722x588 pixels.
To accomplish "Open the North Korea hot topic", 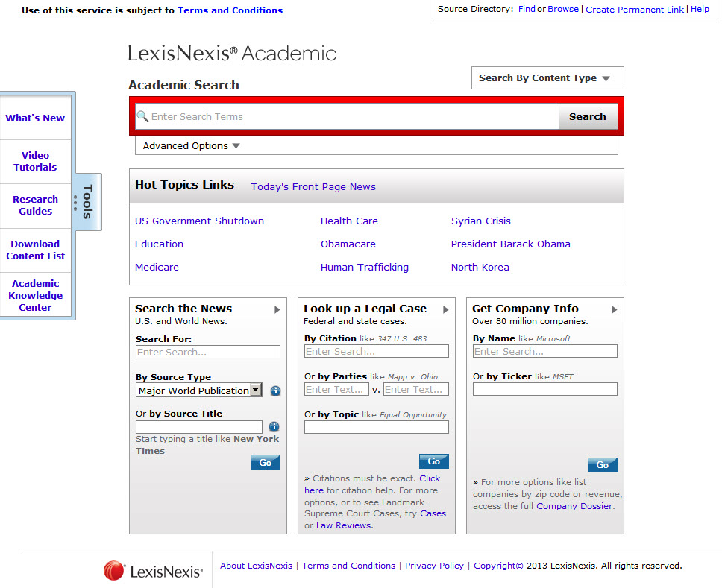I will [x=480, y=267].
